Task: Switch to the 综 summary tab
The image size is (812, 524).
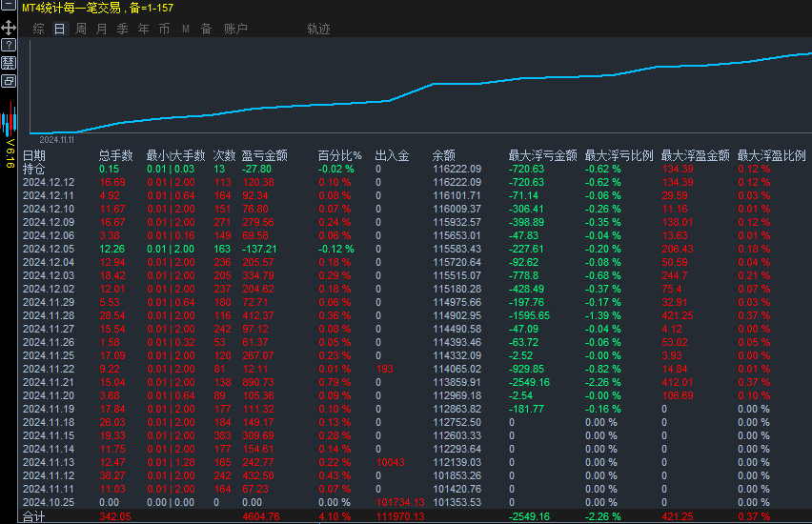Action: [39, 29]
